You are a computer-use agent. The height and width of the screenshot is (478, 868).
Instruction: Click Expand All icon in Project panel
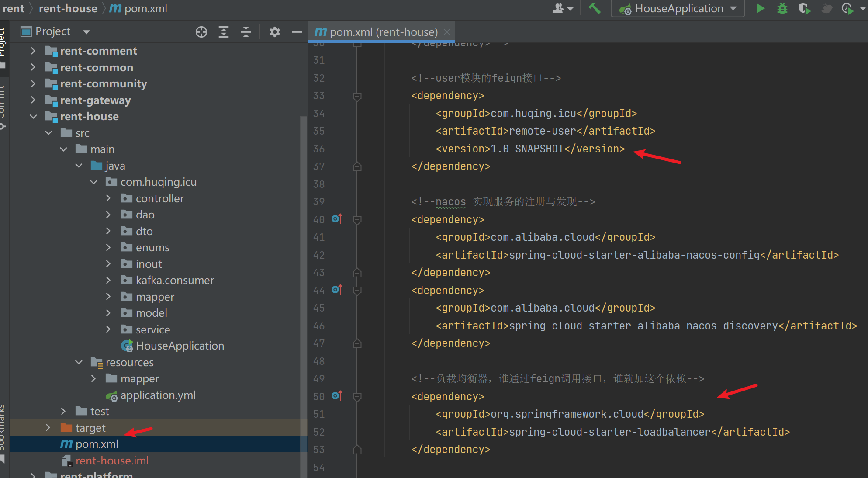tap(224, 32)
